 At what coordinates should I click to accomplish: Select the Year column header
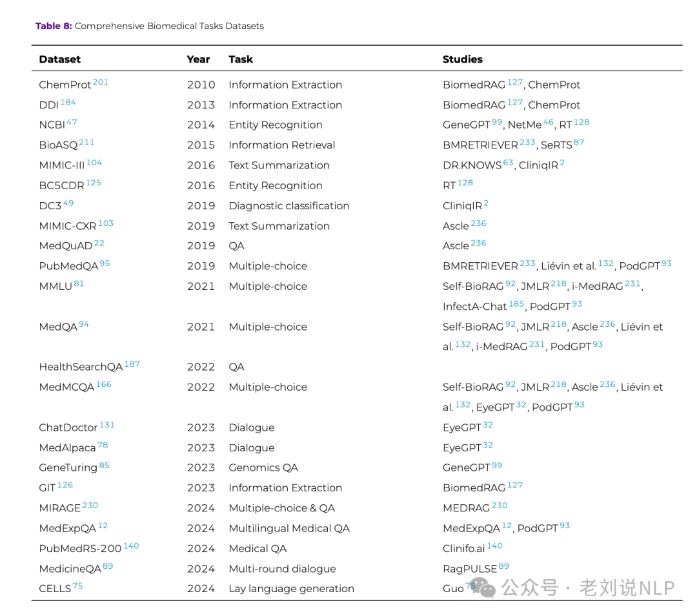(x=198, y=59)
